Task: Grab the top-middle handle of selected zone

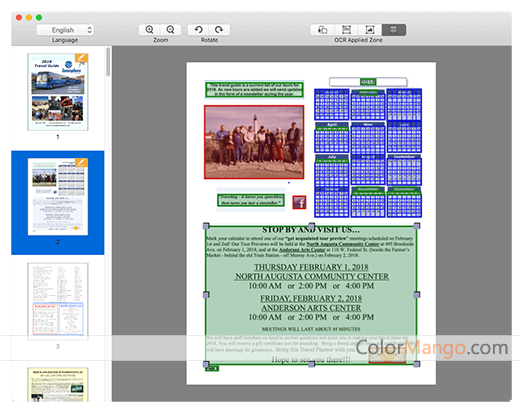Action: 312,226
